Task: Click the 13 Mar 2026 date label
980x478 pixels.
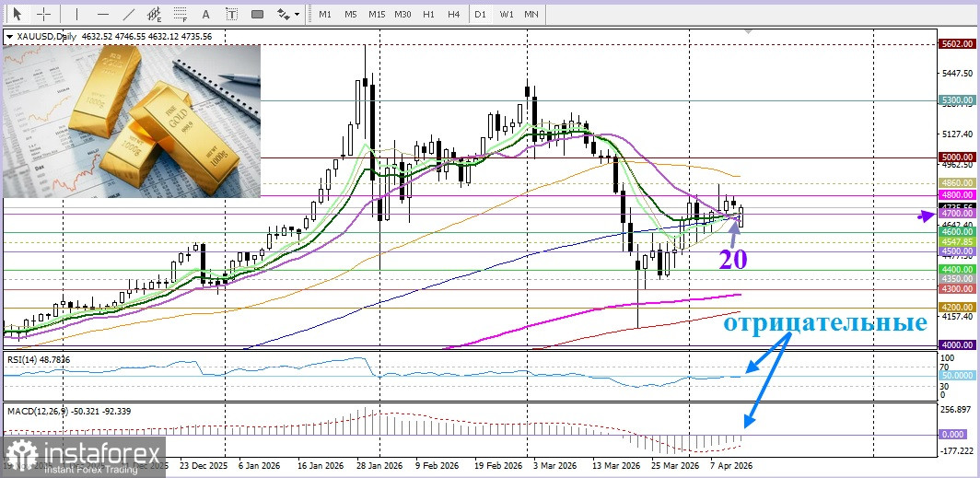Action: tap(614, 466)
